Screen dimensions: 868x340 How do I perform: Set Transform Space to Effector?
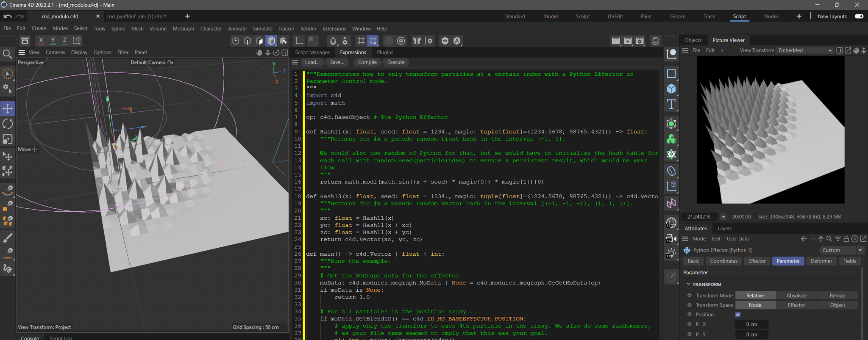coord(796,305)
